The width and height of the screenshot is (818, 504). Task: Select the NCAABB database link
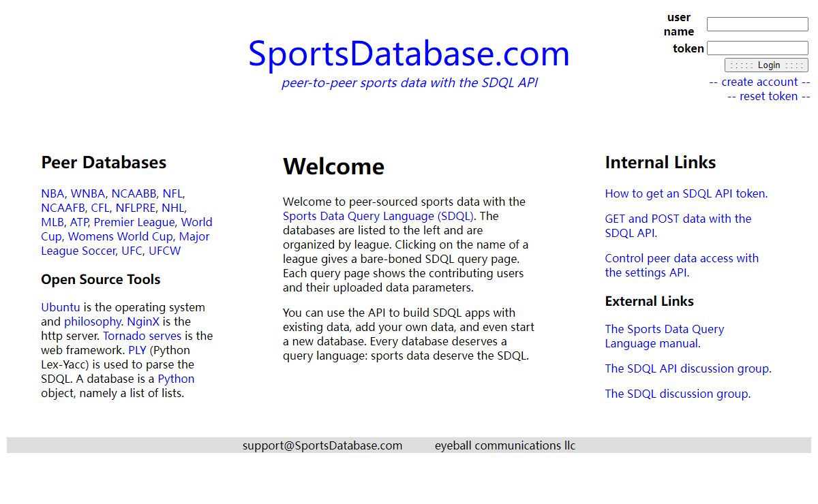(134, 193)
